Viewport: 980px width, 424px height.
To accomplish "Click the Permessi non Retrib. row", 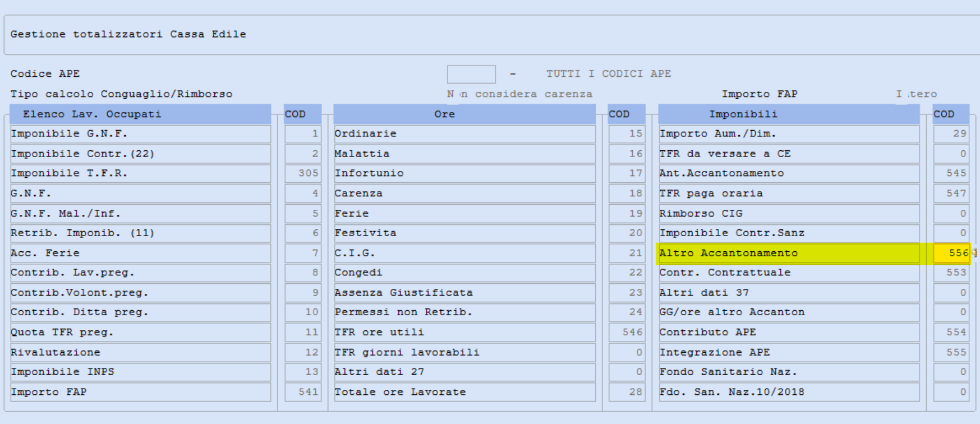I will point(464,312).
